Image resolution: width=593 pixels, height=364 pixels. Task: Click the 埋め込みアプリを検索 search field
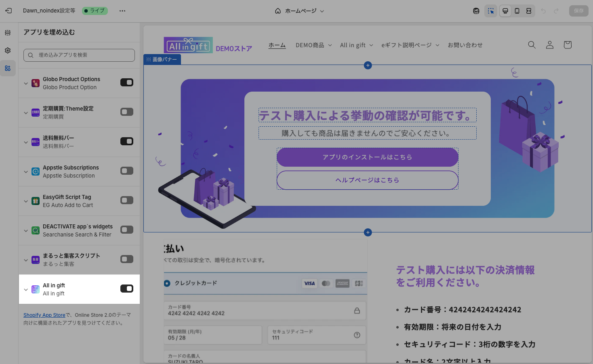(x=79, y=55)
